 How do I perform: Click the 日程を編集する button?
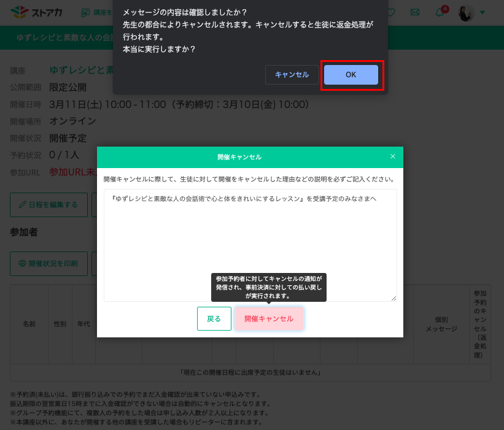click(x=49, y=205)
